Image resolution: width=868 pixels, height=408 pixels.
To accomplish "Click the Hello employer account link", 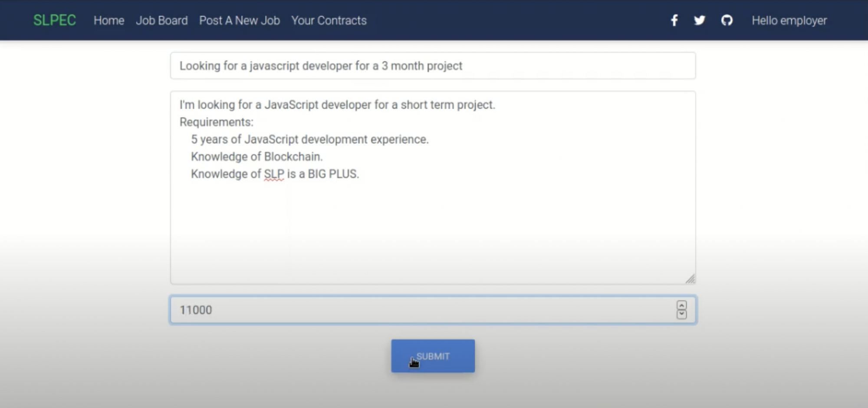I will click(x=789, y=20).
